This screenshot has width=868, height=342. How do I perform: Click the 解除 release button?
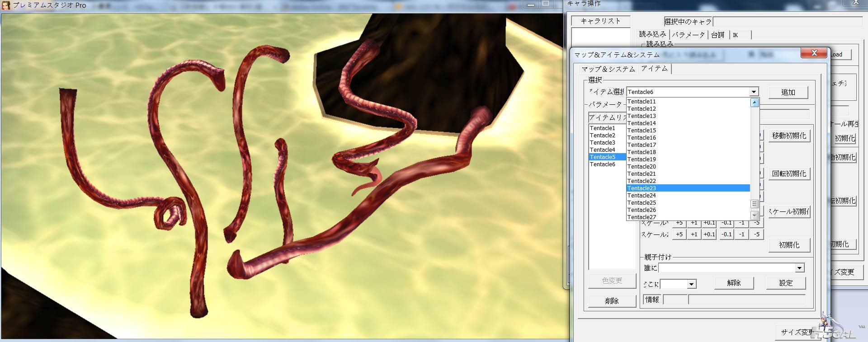click(x=734, y=283)
